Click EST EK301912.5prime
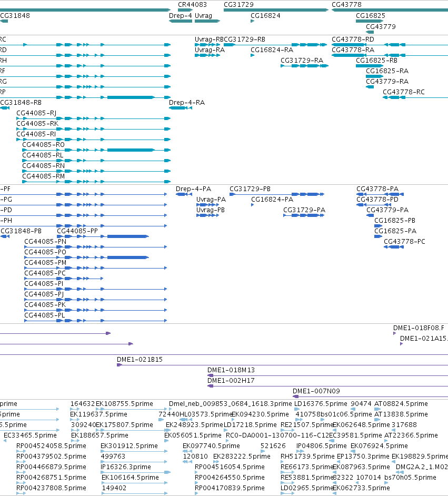Screen dimensions: 448x496 tap(129, 446)
